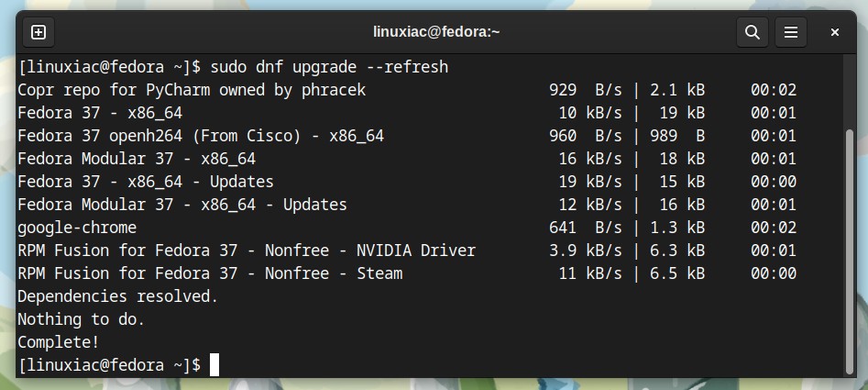The height and width of the screenshot is (390, 868).
Task: Click the 929 B/s speed value
Action: 586,90
